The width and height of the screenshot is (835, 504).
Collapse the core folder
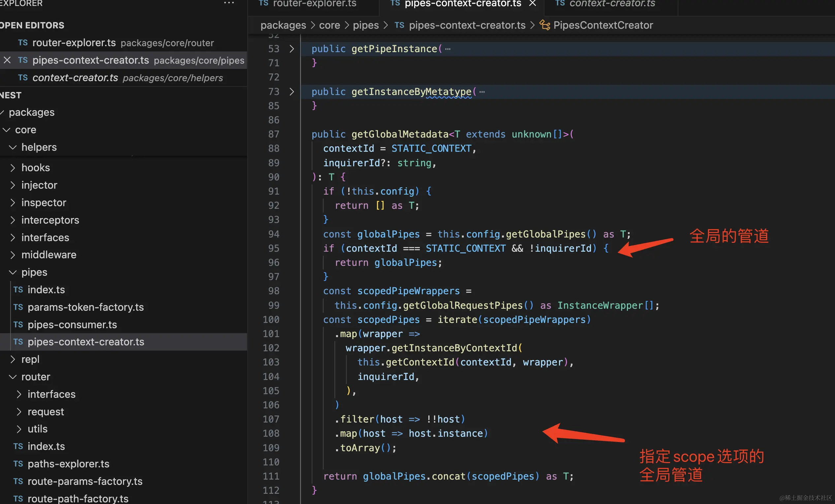pos(7,130)
